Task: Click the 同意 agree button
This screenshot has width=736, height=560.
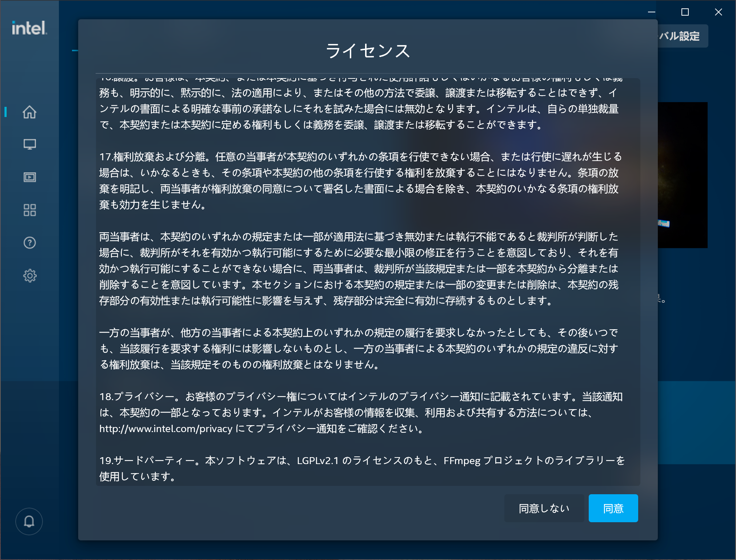Action: [x=613, y=508]
